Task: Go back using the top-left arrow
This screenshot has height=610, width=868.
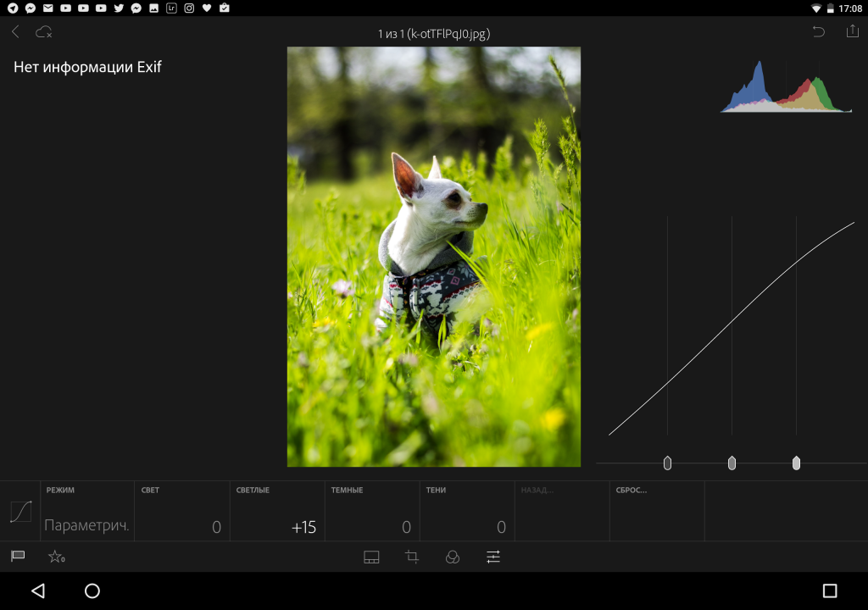Action: [15, 32]
